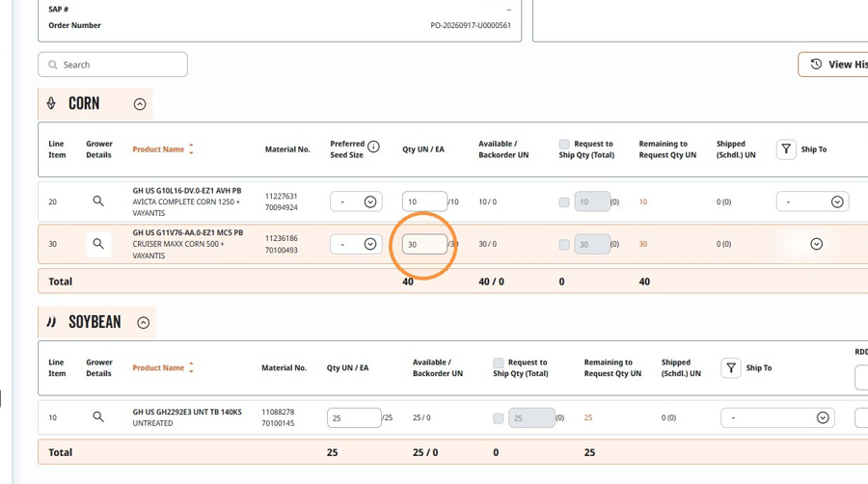Check Request to Ship for corn line 20
Image resolution: width=868 pixels, height=484 pixels.
click(564, 202)
